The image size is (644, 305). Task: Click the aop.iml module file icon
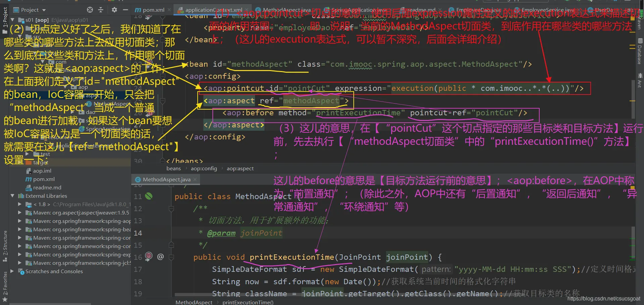click(29, 171)
